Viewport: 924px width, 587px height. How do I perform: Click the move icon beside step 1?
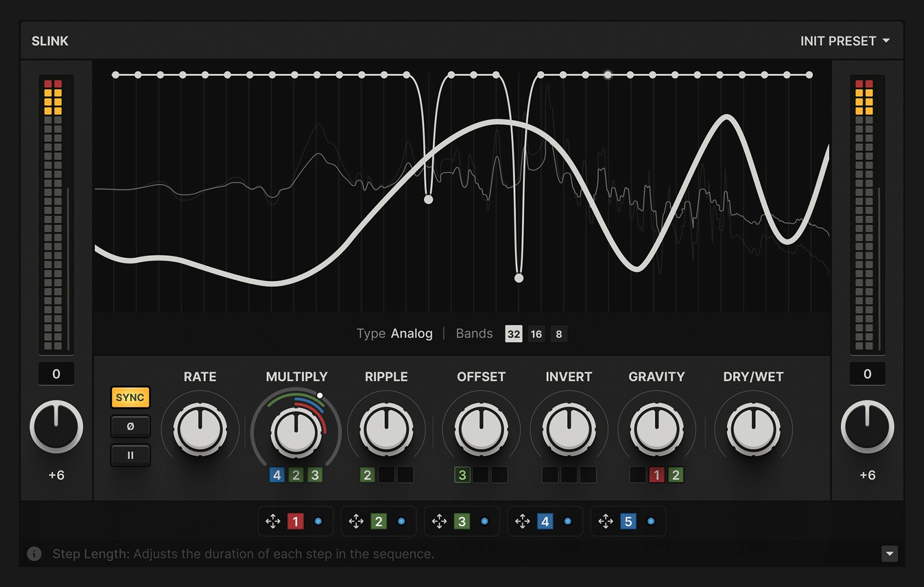[273, 521]
